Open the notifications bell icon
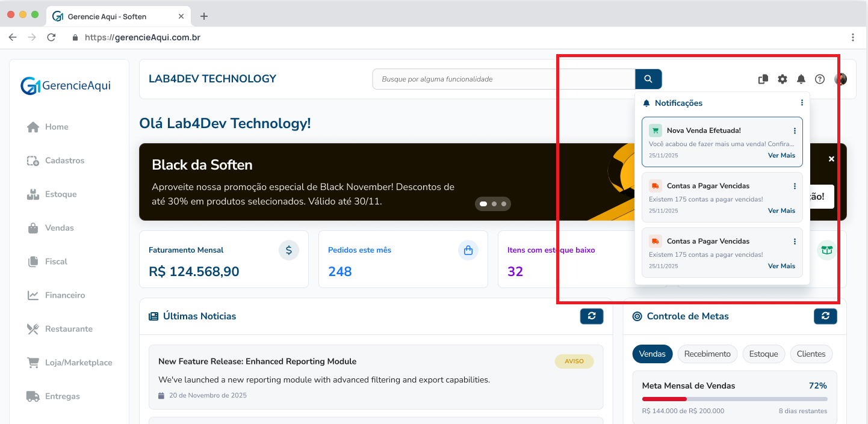 pos(801,79)
